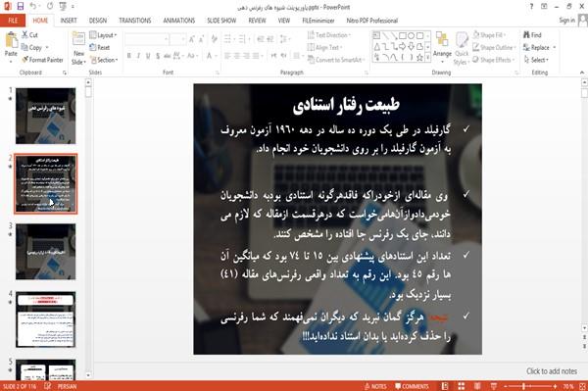
Task: Open the Select dropdown in Editing
Action: pos(536,60)
